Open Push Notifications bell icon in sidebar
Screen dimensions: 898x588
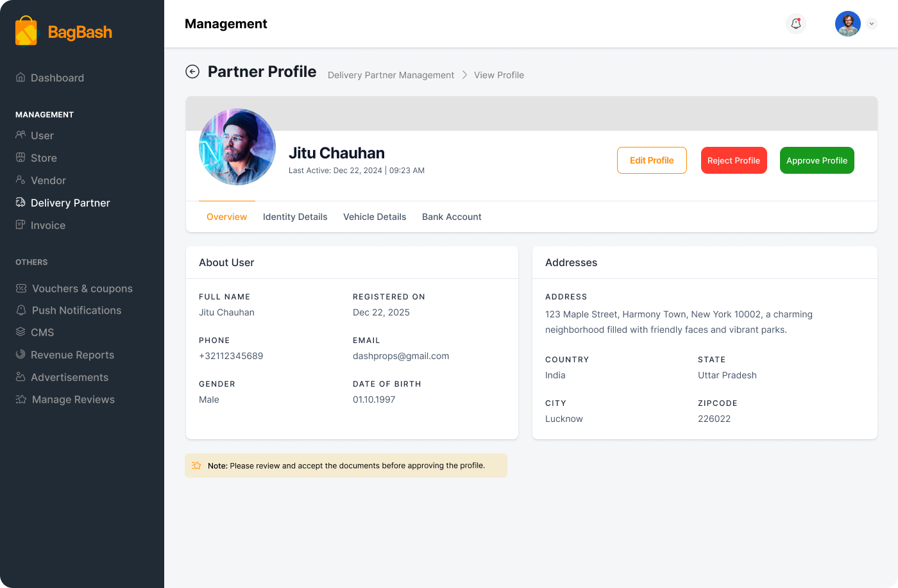[21, 310]
